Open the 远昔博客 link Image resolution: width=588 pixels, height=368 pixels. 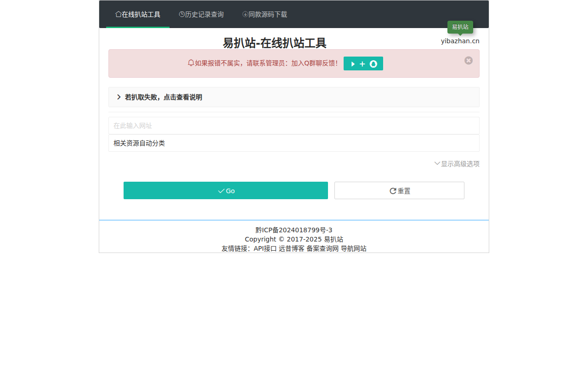292,248
